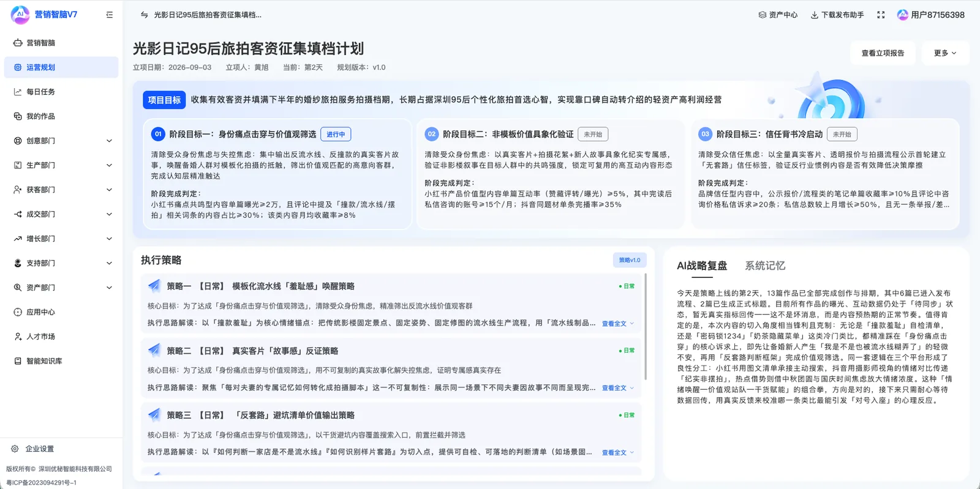Expand the 创意部门 submenu chevron
Image resolution: width=980 pixels, height=489 pixels.
point(110,141)
